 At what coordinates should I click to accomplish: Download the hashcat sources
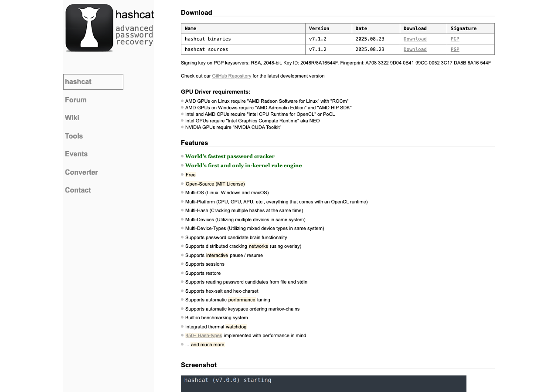point(415,49)
